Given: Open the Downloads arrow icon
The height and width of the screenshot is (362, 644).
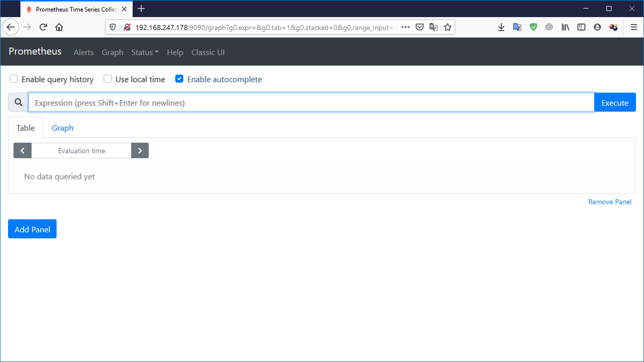Looking at the screenshot, I should click(x=501, y=27).
